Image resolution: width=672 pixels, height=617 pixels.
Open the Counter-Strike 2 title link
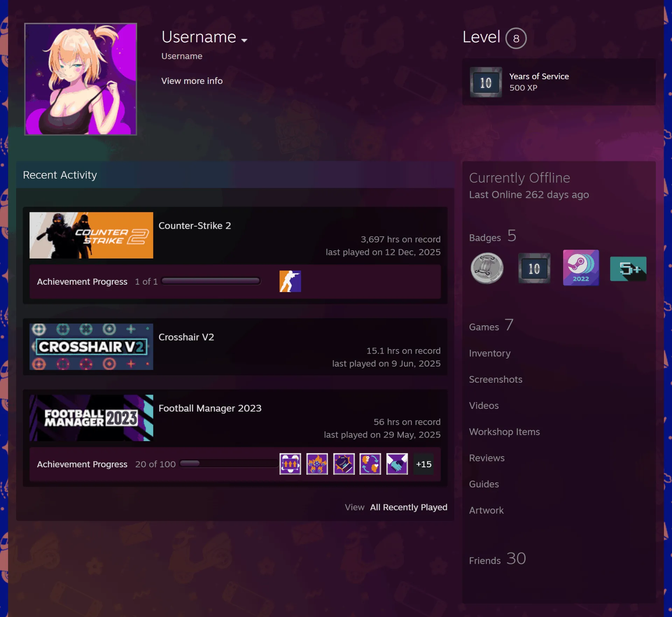click(195, 226)
